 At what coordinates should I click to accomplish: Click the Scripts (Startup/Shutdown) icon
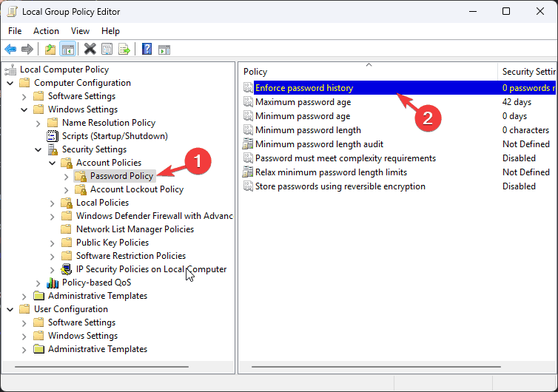click(53, 136)
